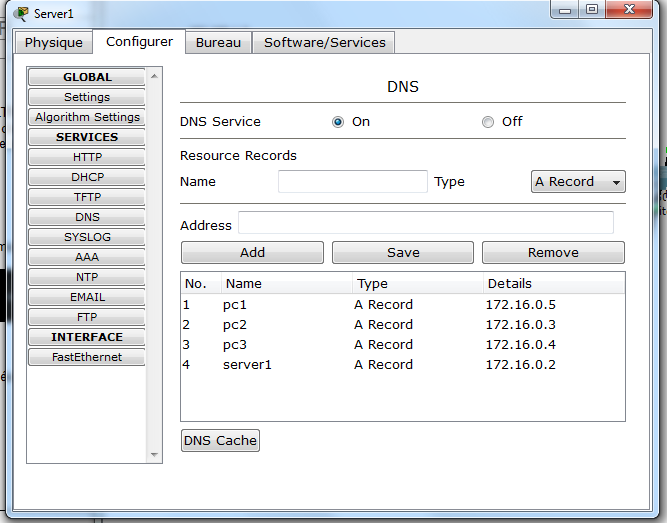Click the resource record Name field
The height and width of the screenshot is (523, 667).
(352, 182)
